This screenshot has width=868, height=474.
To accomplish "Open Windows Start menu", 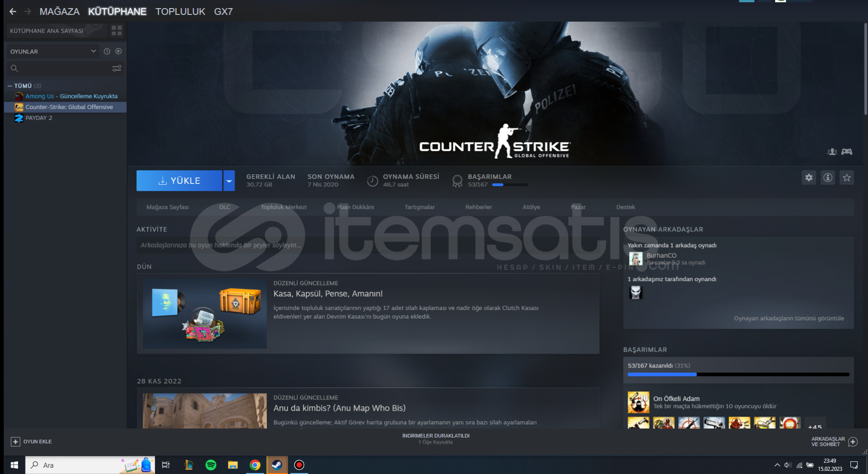I will point(14,465).
